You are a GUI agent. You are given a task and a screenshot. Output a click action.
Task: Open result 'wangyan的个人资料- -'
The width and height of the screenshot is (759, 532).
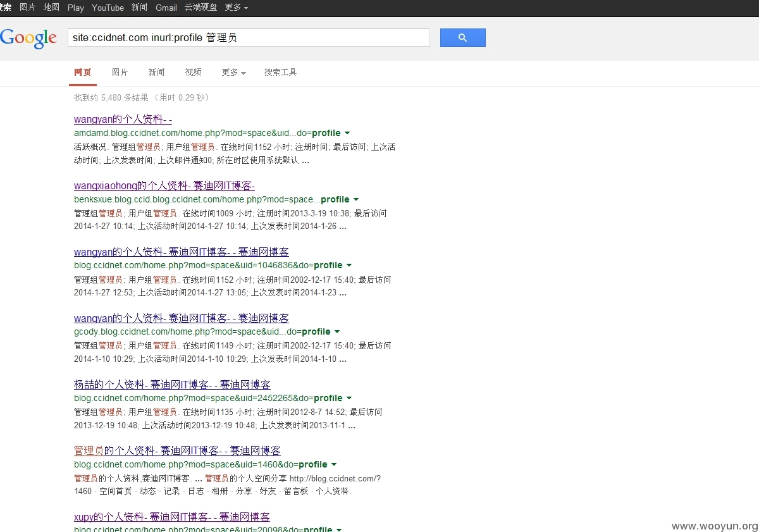click(123, 120)
